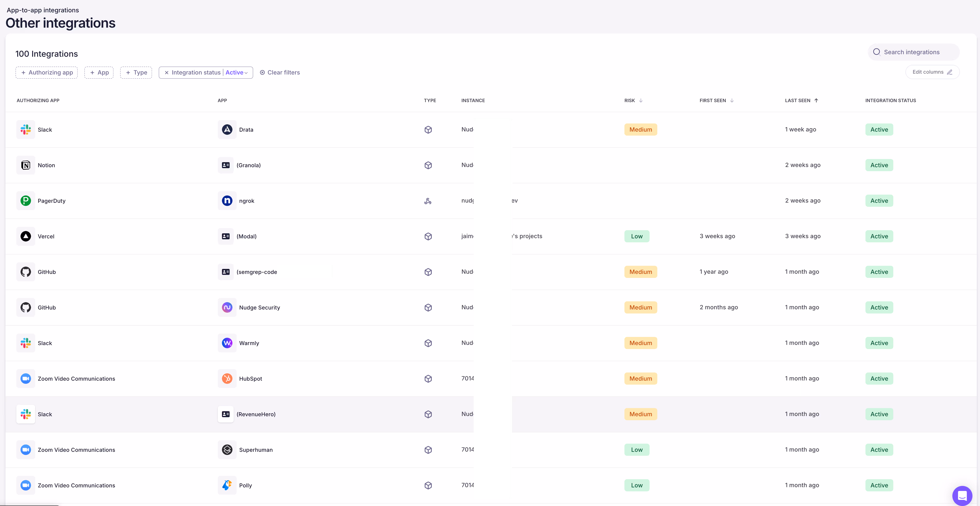Click the Granola card icon
The image size is (980, 506).
(226, 165)
